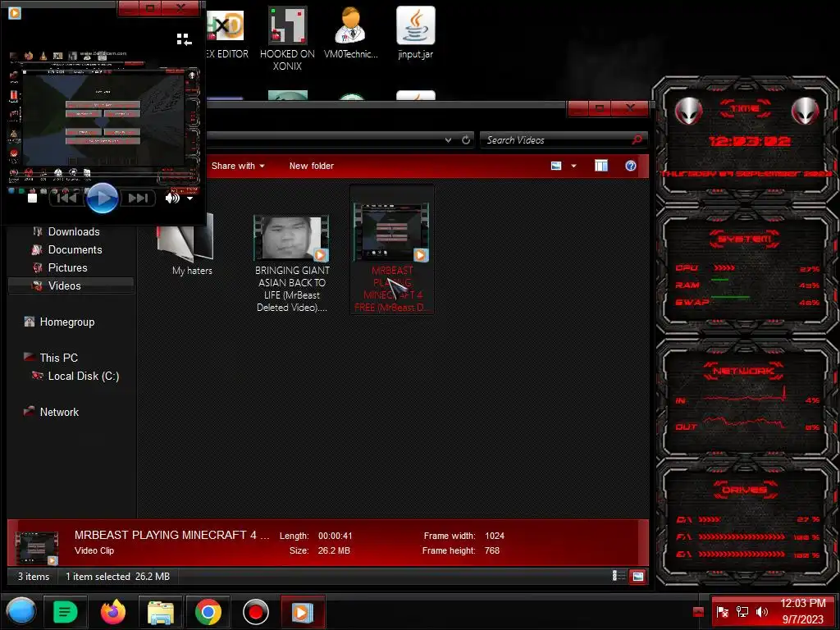The height and width of the screenshot is (630, 840).
Task: Click the Length value 00:00:41
Action: coord(336,536)
